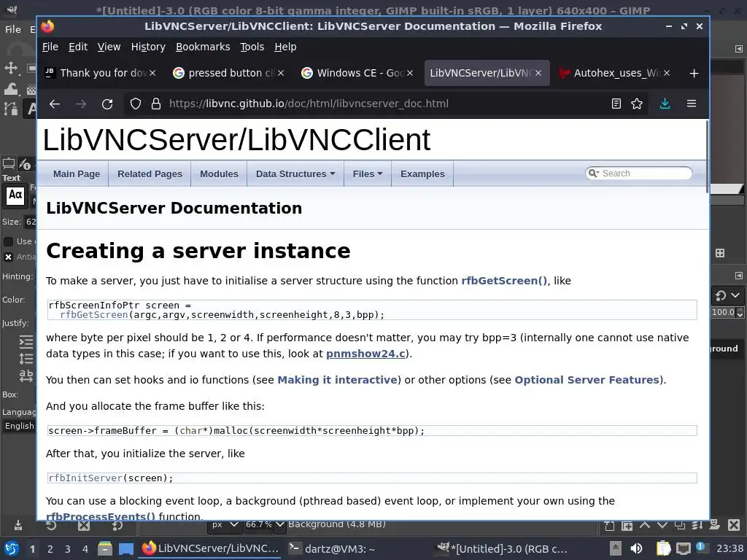Click the line spacing icon in GIMP
The width and height of the screenshot is (747, 560).
tap(26, 359)
